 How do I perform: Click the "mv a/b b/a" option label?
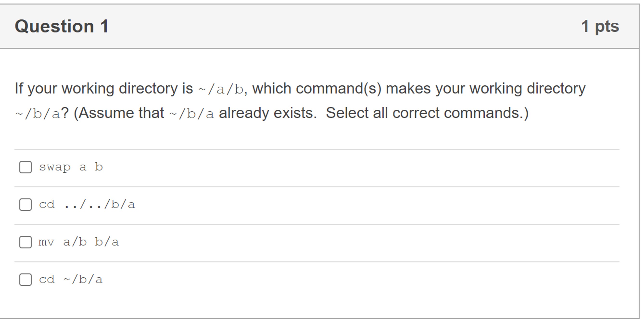pos(79,241)
